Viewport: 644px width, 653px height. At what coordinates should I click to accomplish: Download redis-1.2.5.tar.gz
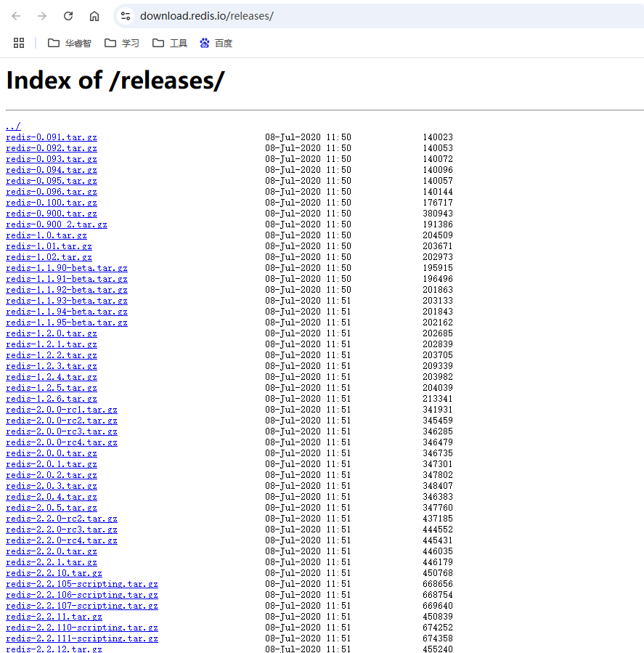pyautogui.click(x=52, y=388)
